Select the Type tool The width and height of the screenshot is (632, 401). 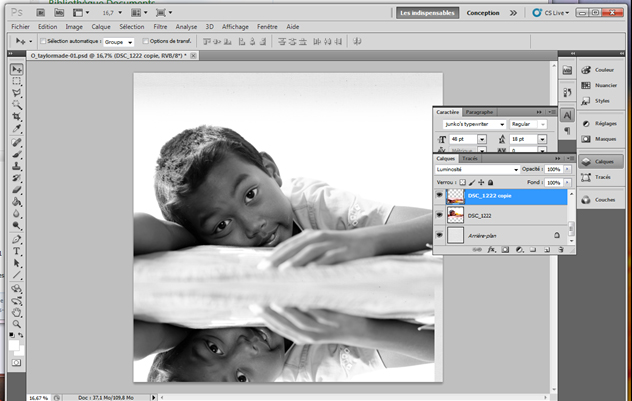coord(17,251)
